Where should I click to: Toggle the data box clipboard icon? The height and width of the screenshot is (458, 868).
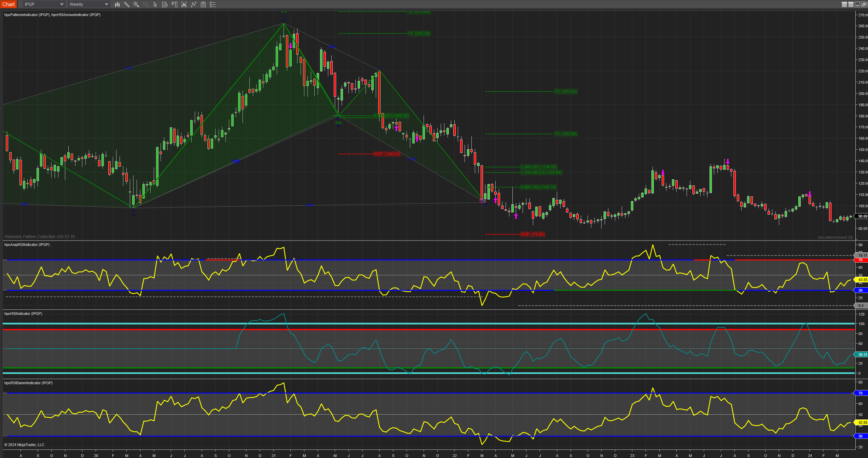point(203,4)
